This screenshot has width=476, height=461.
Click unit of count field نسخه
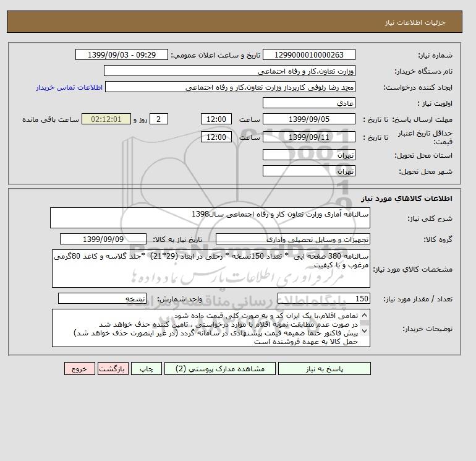pos(102,299)
